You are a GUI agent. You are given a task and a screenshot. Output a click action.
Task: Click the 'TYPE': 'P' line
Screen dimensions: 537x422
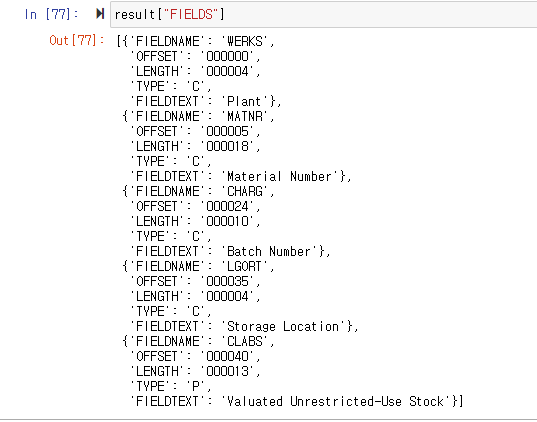pos(171,387)
